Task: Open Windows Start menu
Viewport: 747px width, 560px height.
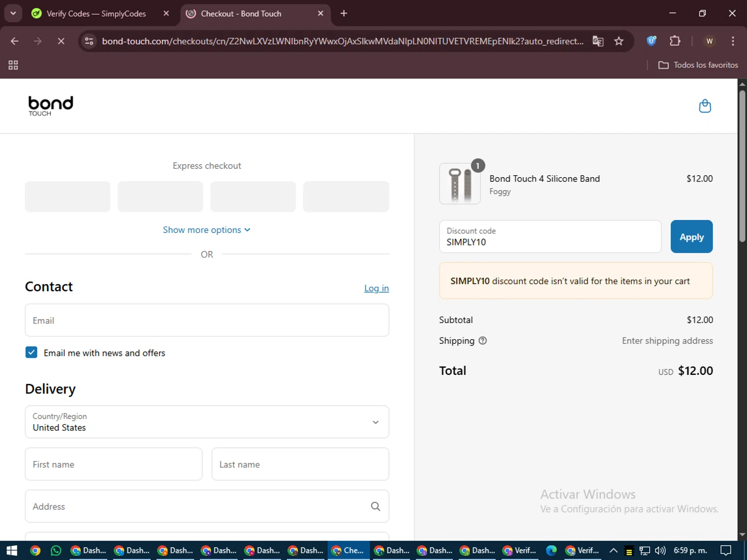Action: (12, 551)
